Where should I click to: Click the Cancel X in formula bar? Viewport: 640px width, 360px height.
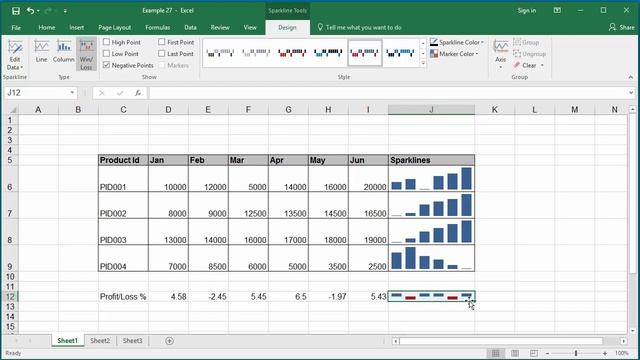point(102,93)
